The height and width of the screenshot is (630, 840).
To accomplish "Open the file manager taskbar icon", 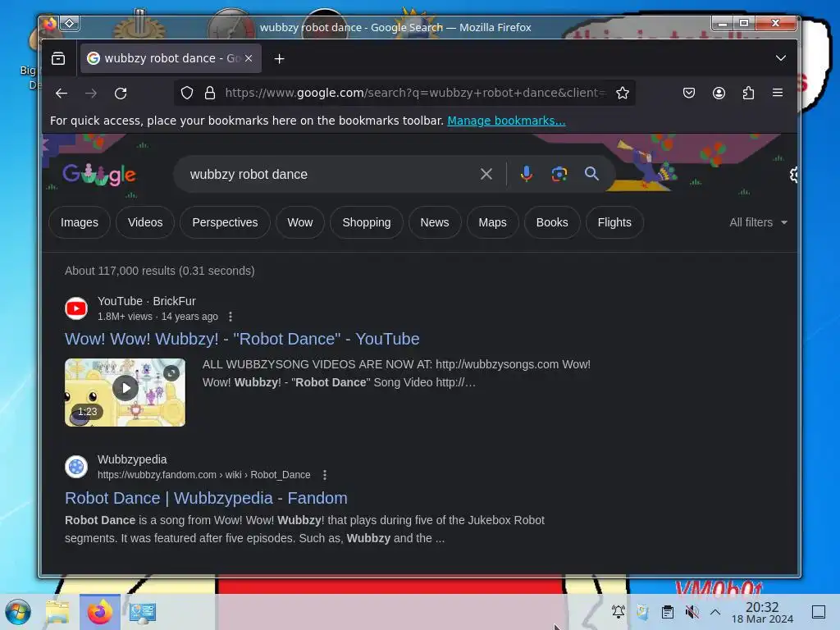I will pyautogui.click(x=57, y=612).
